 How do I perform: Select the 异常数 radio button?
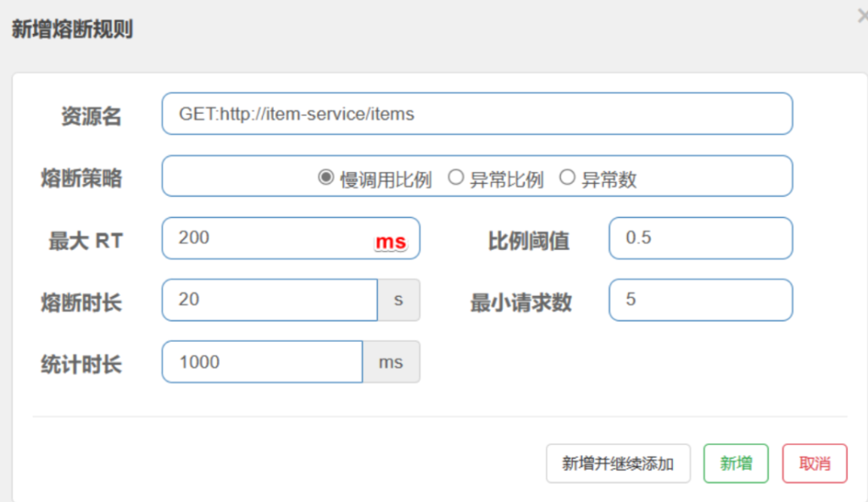coord(567,178)
